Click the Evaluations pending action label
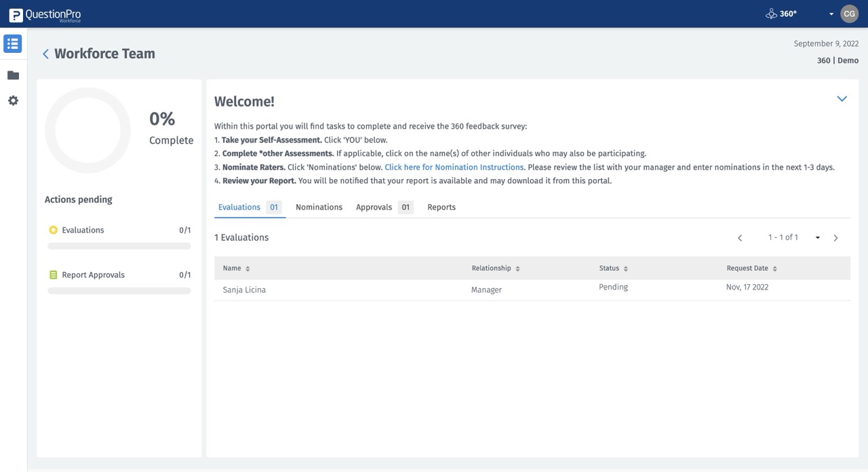 coord(83,230)
